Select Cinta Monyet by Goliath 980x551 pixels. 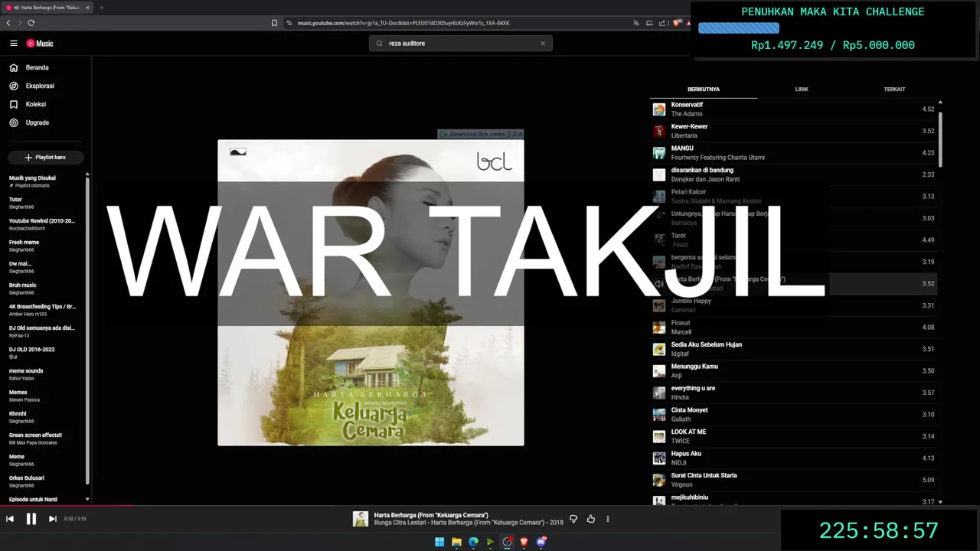coord(793,415)
